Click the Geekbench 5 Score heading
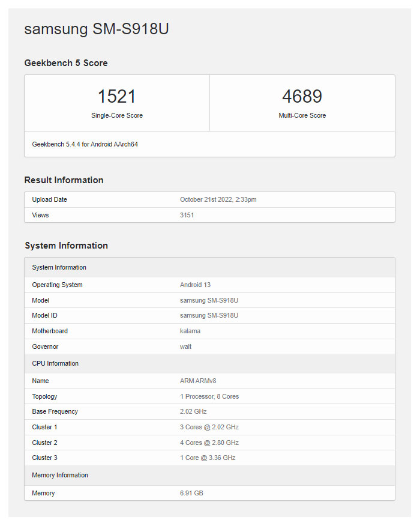 point(66,63)
